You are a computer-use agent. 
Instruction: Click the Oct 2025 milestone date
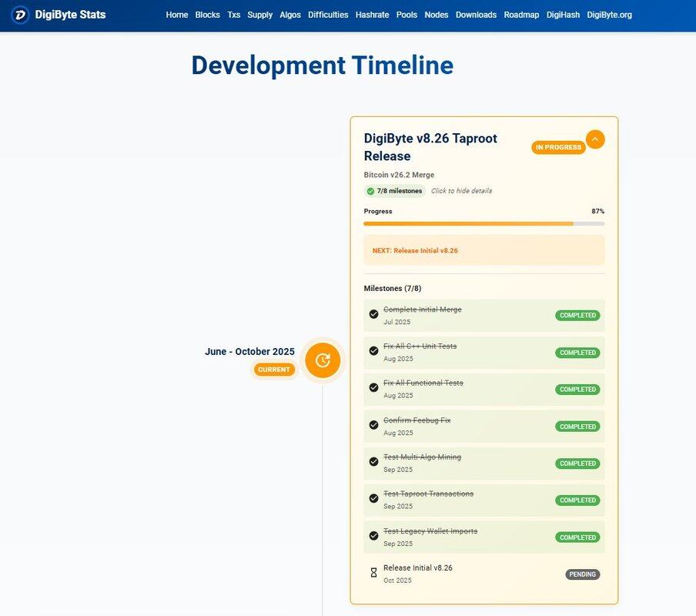click(397, 581)
